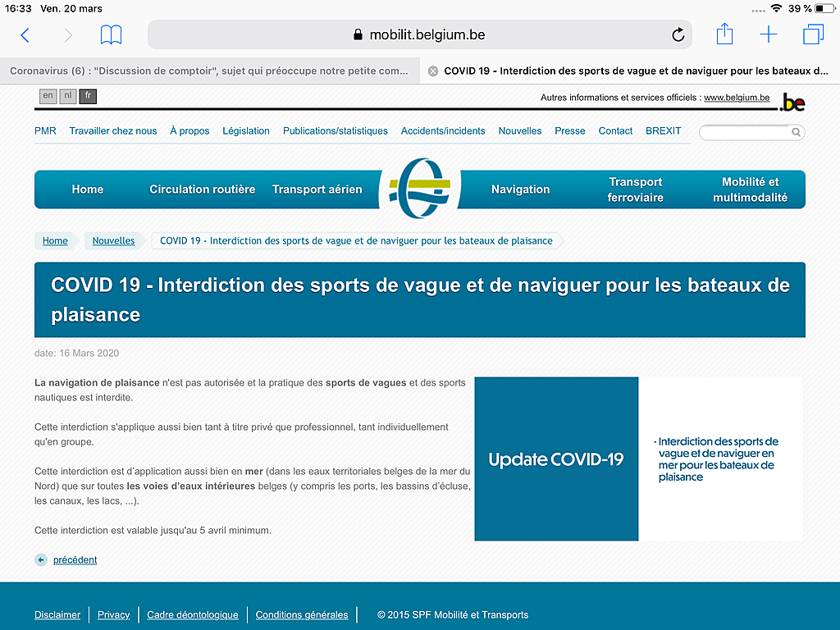Open the Safari bookmarks book icon
Screen dimensions: 840x630
(111, 34)
